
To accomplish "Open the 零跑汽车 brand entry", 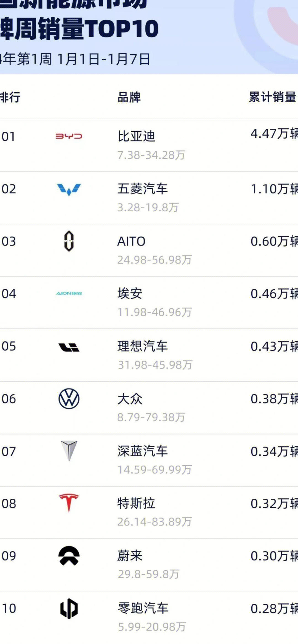I will (143, 608).
